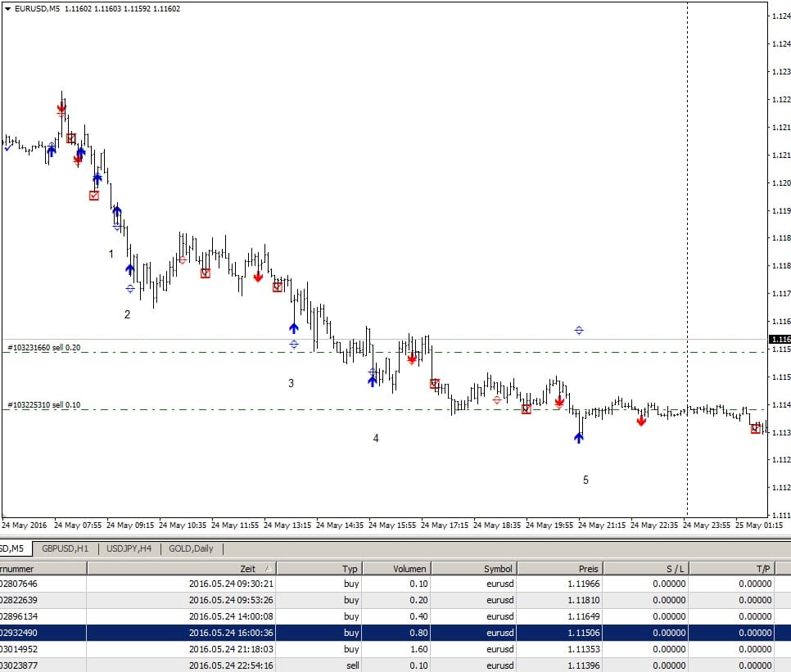Viewport: 791px width, 672px height.
Task: Click the blue buy arrow above label 4
Action: coord(373,381)
